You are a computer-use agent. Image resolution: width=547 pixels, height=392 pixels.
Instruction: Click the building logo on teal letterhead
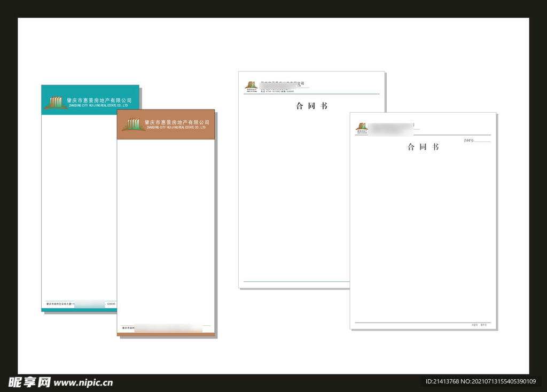[56, 103]
